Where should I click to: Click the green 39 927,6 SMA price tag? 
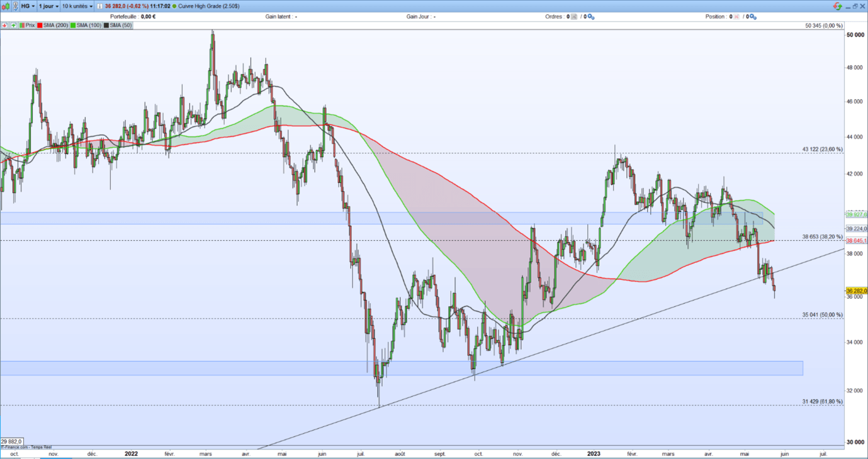pyautogui.click(x=857, y=214)
